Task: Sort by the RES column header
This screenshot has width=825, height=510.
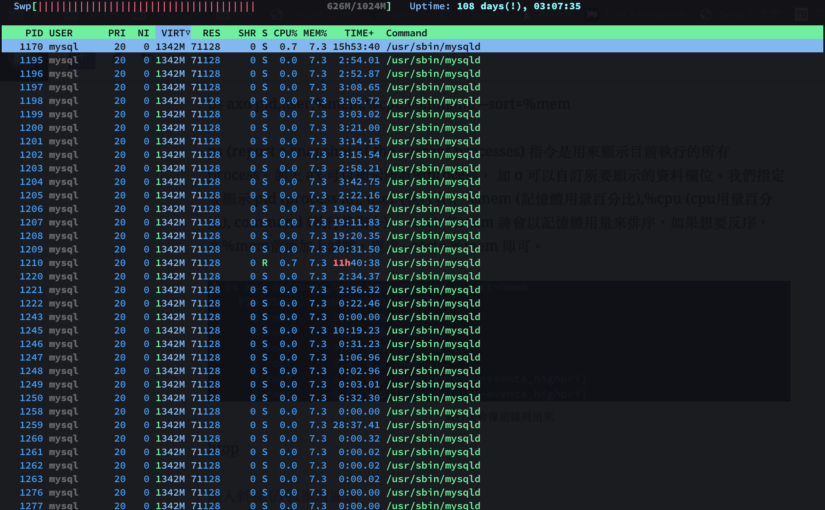Action: click(211, 33)
